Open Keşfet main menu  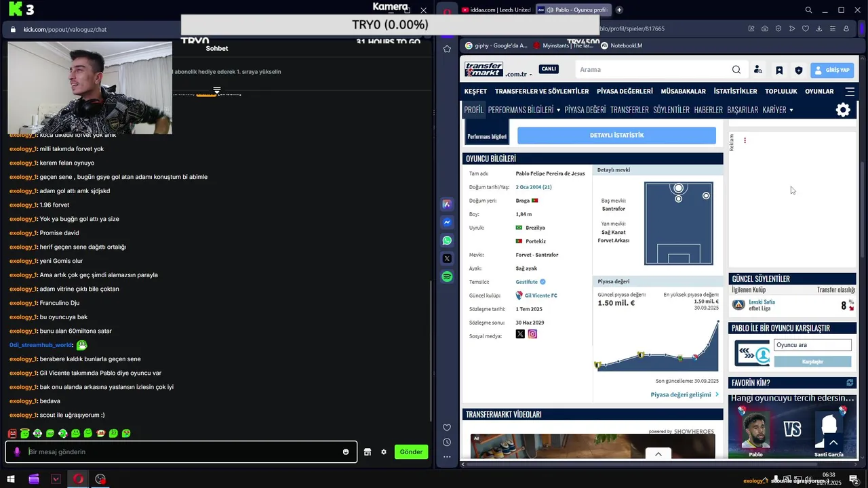(475, 91)
